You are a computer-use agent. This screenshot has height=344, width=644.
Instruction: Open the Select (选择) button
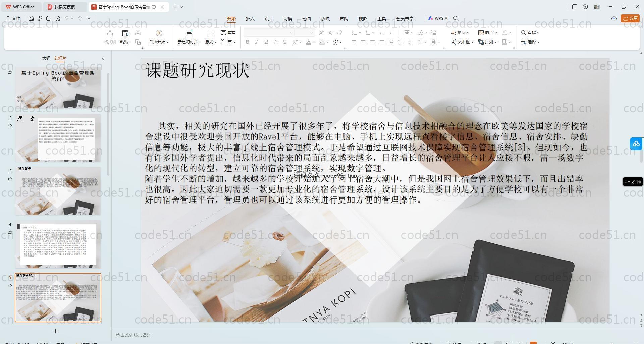[x=530, y=42]
